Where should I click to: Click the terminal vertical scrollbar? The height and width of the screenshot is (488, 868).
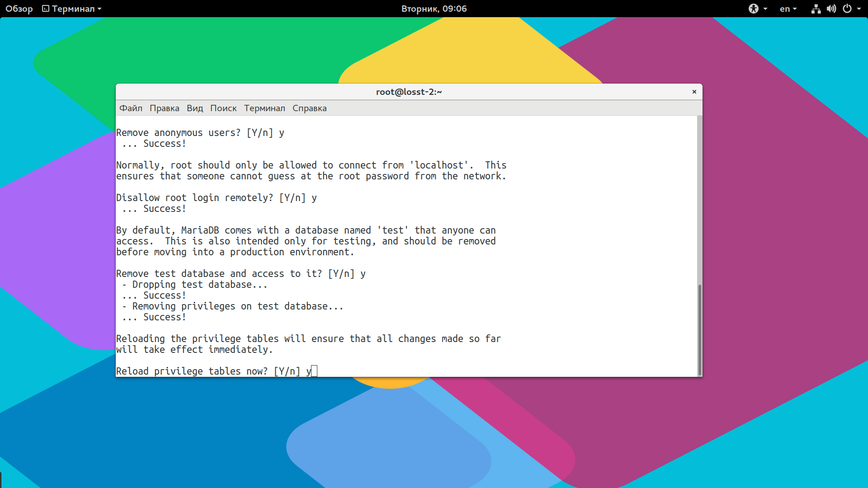pos(699,330)
